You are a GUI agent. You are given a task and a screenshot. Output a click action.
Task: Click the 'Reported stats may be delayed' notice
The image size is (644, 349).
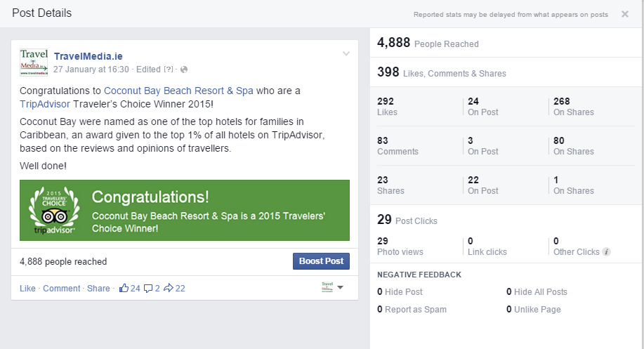[x=511, y=14]
